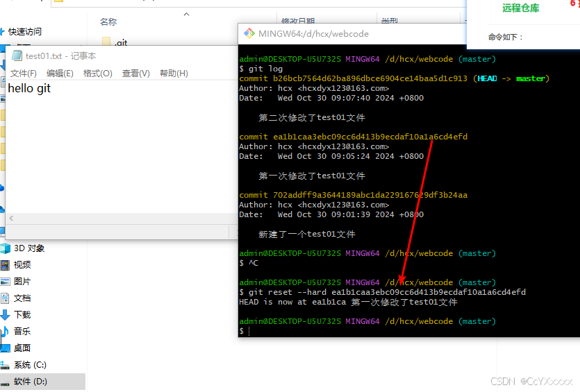Sort files by 名称 column header

coord(108,22)
